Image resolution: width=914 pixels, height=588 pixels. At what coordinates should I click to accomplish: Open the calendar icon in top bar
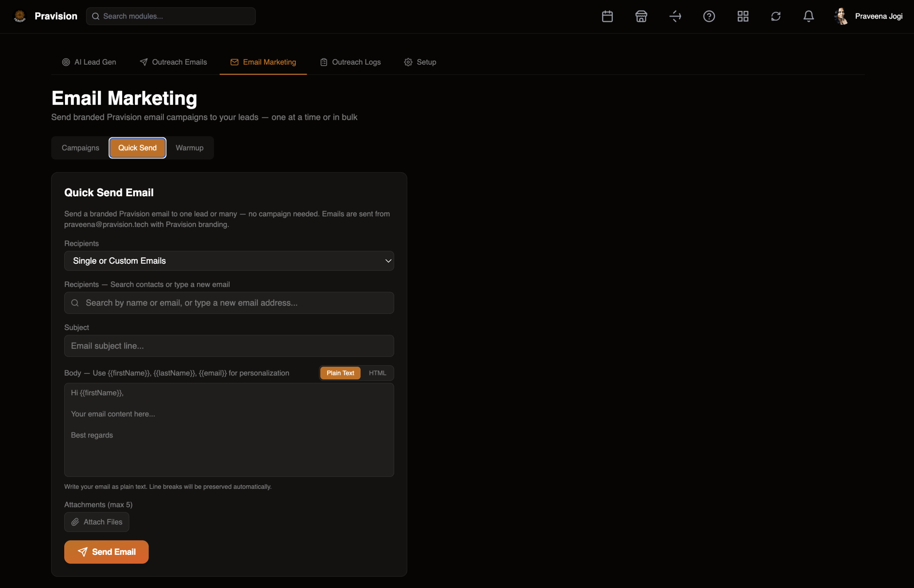pos(607,16)
